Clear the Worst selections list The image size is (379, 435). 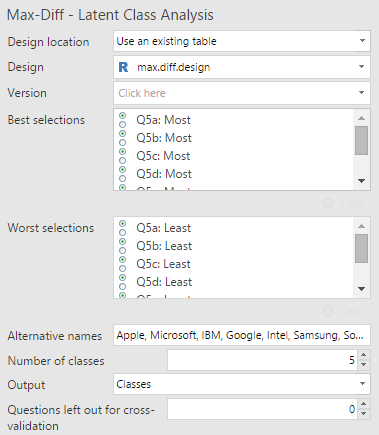(344, 311)
